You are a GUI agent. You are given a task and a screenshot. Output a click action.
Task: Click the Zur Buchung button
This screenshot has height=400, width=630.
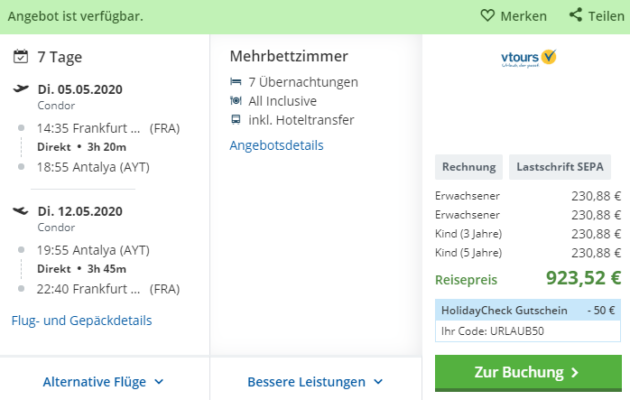click(528, 373)
